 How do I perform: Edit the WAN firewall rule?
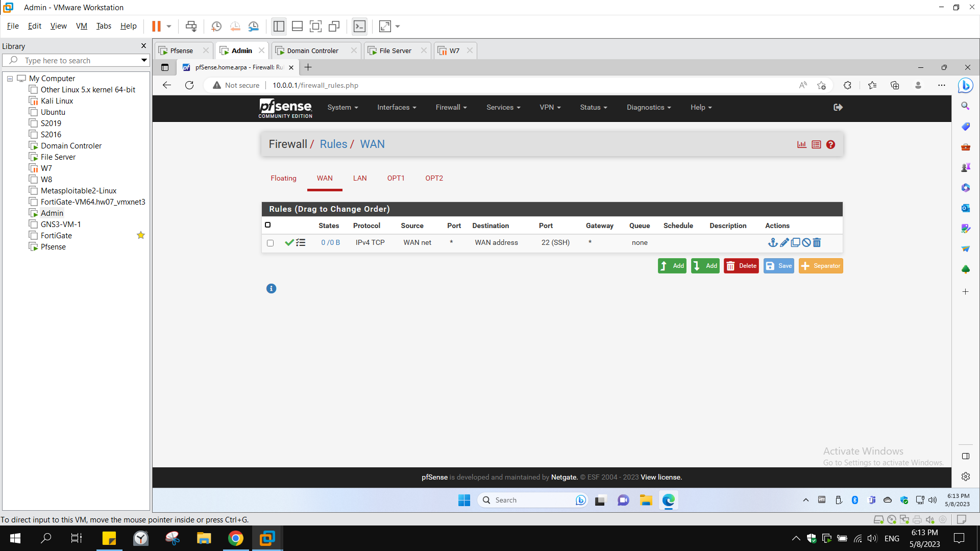(x=785, y=243)
